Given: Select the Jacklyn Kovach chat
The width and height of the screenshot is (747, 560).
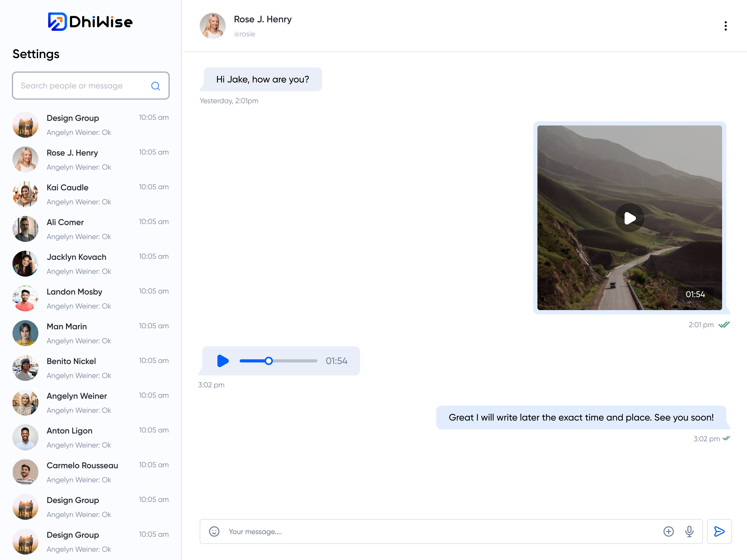Looking at the screenshot, I should (x=90, y=264).
